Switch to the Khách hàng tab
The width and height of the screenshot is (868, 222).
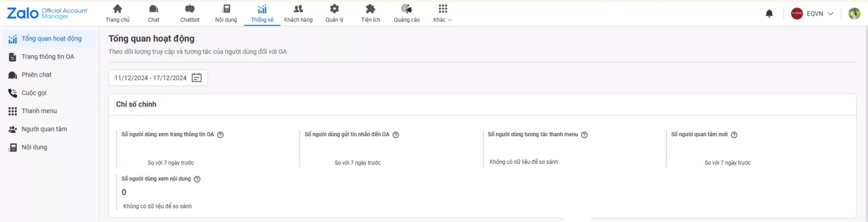click(298, 14)
